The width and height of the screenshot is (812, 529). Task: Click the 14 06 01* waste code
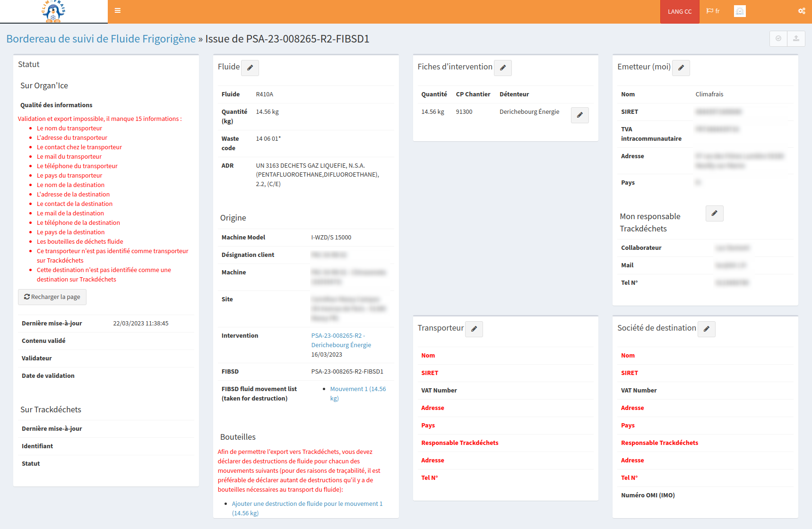point(268,139)
